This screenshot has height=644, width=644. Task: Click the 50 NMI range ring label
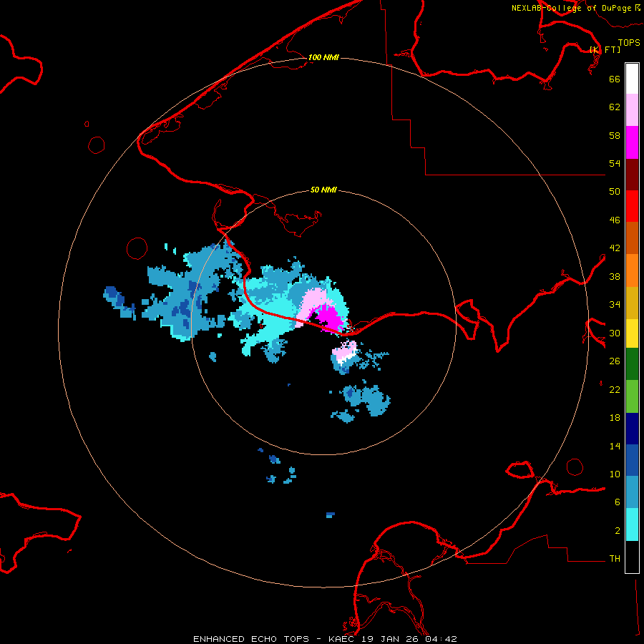[323, 190]
